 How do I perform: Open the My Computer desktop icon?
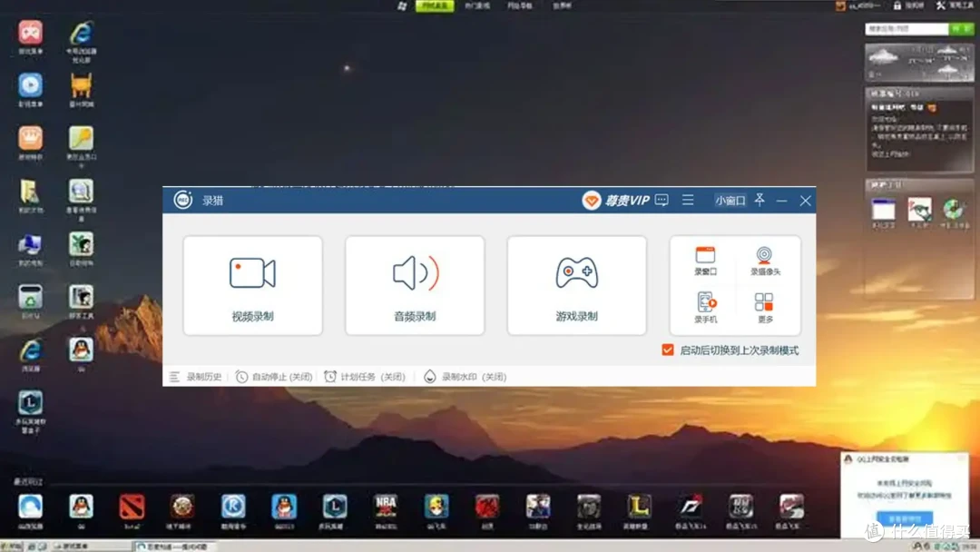30,244
